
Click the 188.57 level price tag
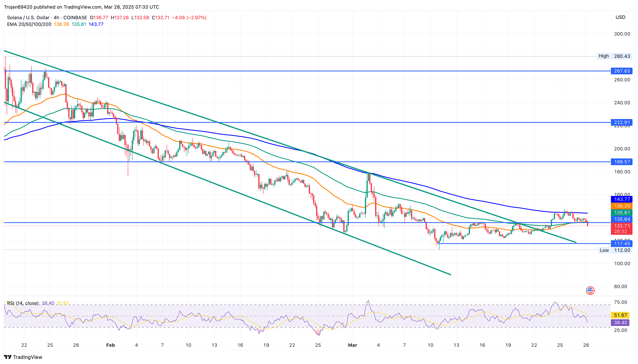(622, 162)
